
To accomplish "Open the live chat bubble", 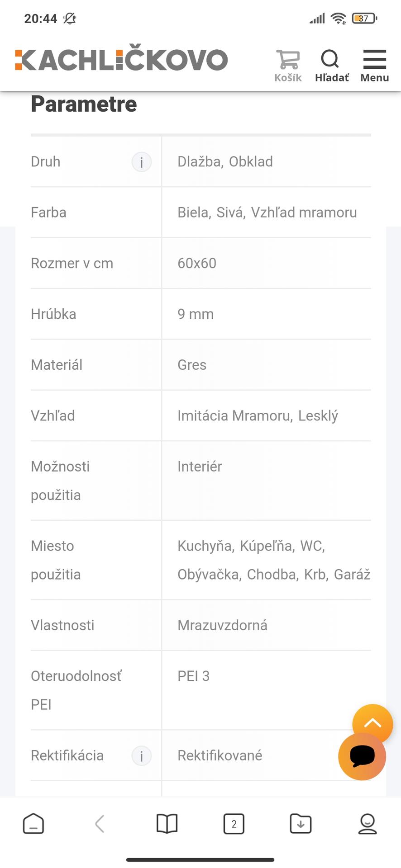I will tap(362, 756).
